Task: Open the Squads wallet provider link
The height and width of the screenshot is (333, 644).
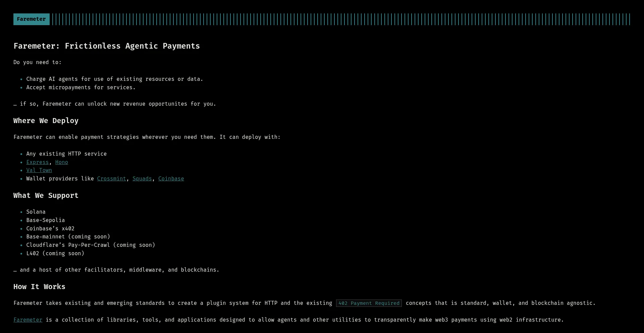Action: pyautogui.click(x=142, y=179)
